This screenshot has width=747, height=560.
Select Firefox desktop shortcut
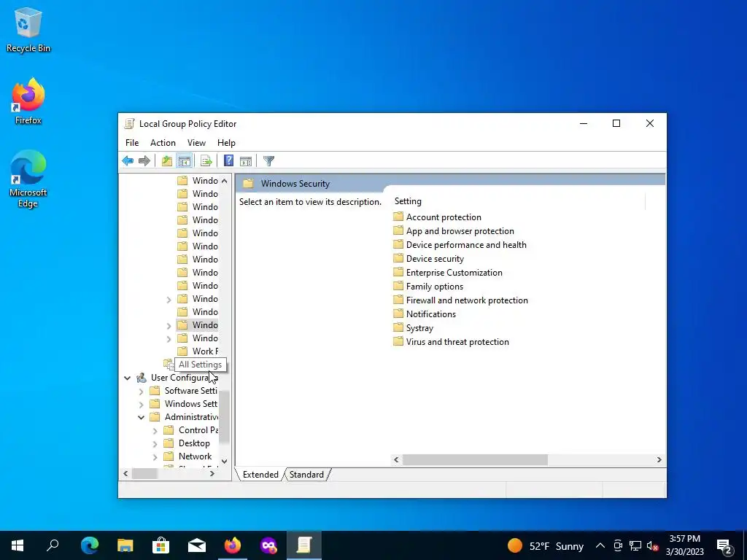pos(28,101)
